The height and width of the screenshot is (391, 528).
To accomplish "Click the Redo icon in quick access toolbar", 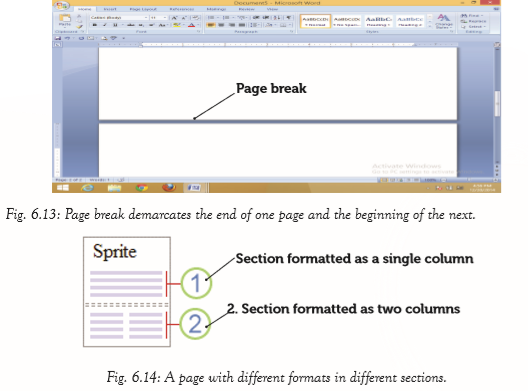I will [x=81, y=38].
